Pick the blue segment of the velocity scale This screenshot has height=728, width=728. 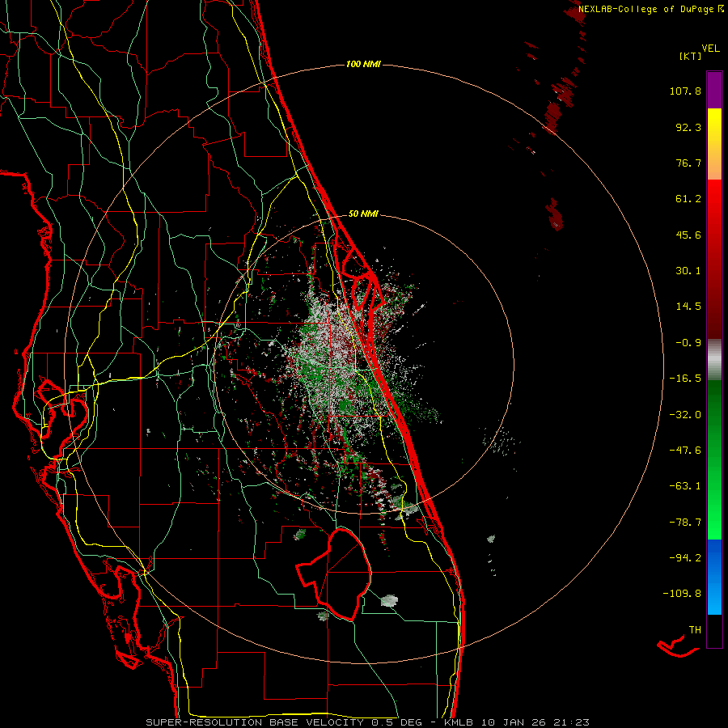click(x=714, y=577)
